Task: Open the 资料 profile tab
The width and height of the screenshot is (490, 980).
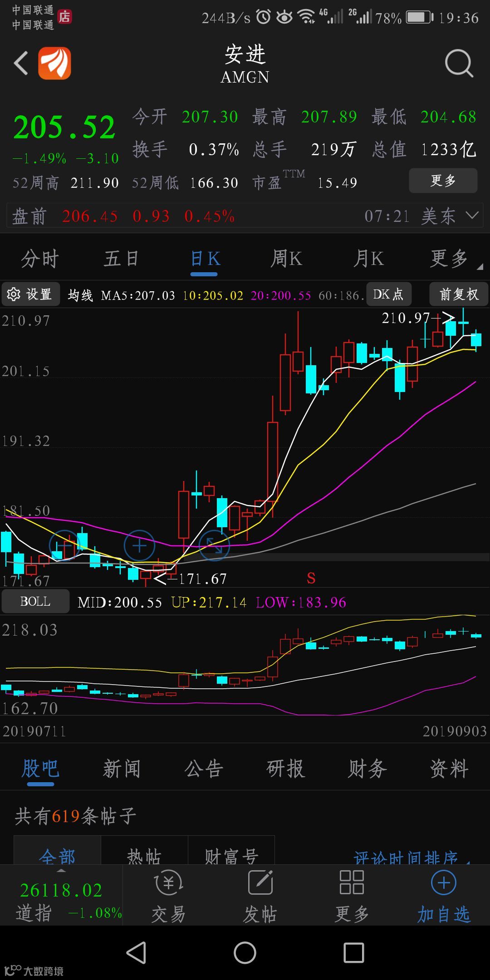Action: point(449,769)
